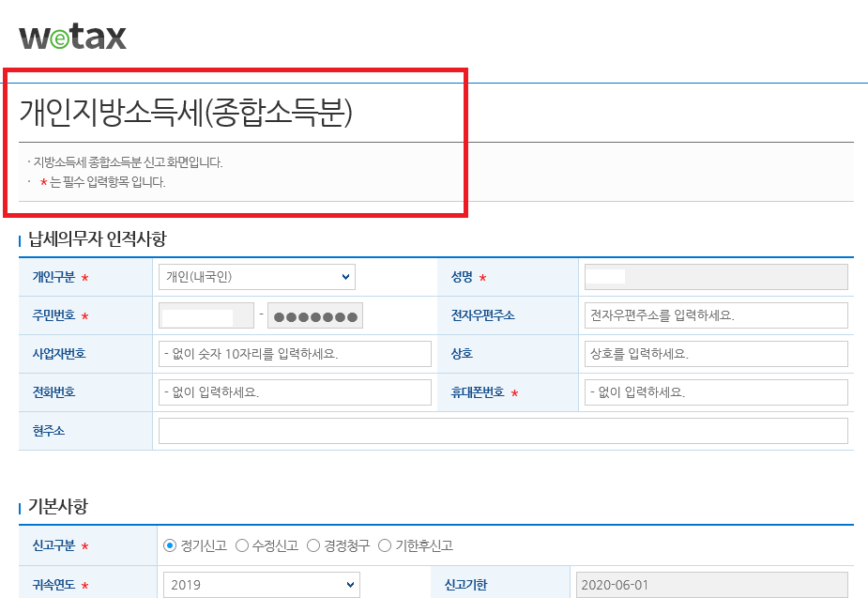Image resolution: width=868 pixels, height=598 pixels.
Task: Click the 휴대폰번호 input field
Action: [x=716, y=392]
